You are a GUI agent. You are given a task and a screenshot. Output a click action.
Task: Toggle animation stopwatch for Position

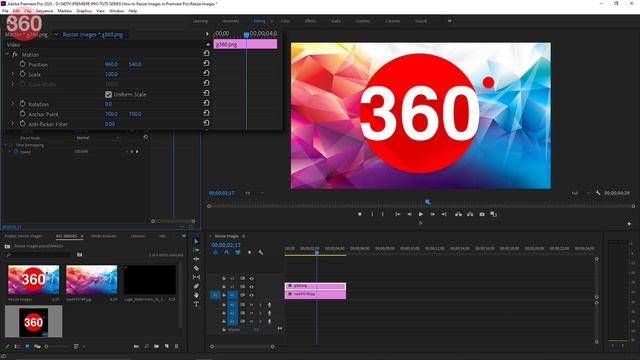pyautogui.click(x=22, y=64)
